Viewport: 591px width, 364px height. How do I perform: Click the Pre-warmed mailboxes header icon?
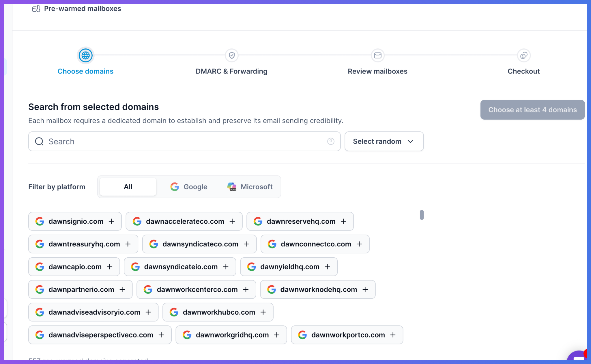pyautogui.click(x=36, y=9)
